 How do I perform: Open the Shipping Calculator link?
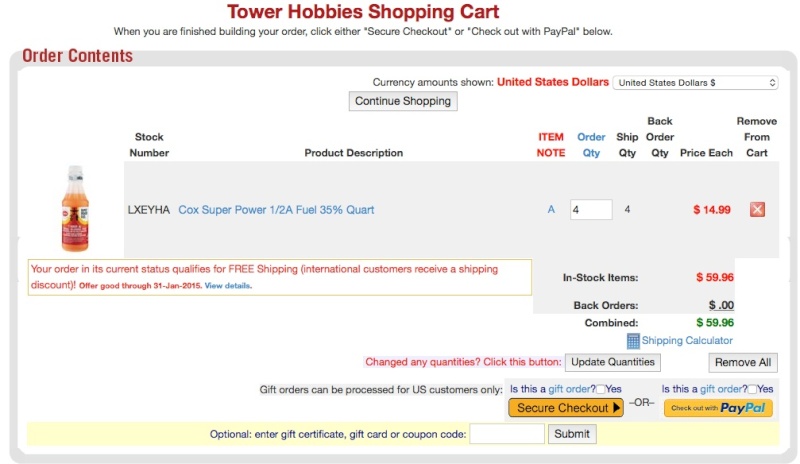coord(687,340)
